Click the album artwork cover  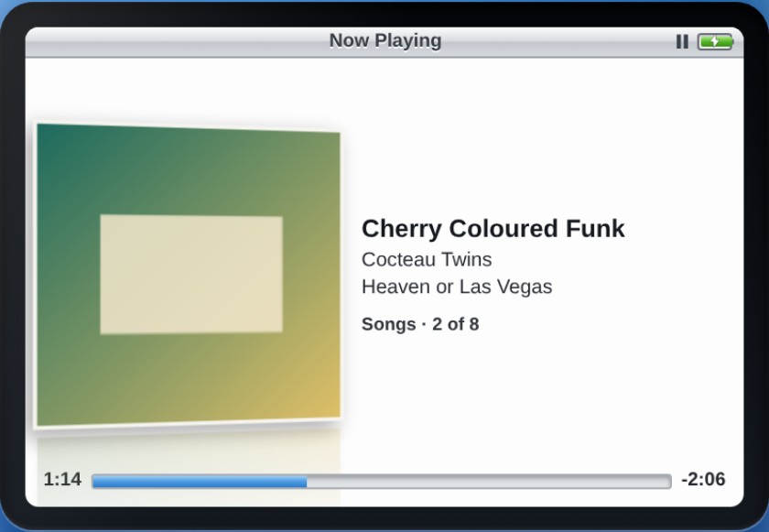click(x=189, y=275)
